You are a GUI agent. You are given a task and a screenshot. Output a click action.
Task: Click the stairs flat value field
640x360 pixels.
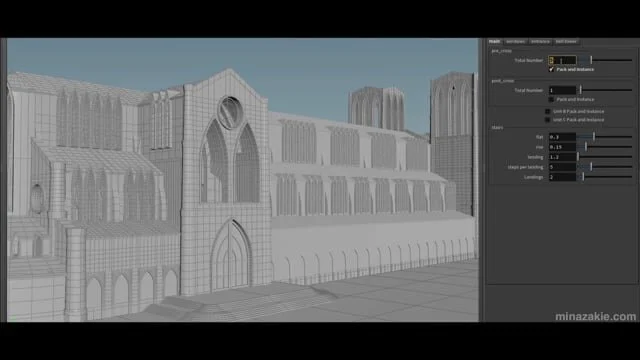[562, 137]
